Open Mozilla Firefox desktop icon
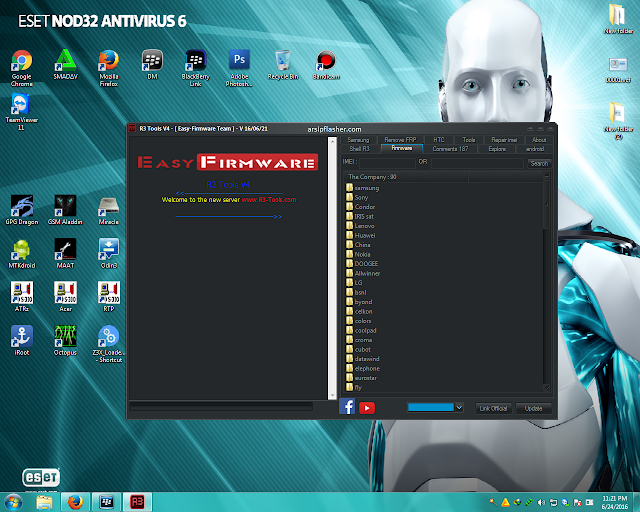 coord(109,68)
